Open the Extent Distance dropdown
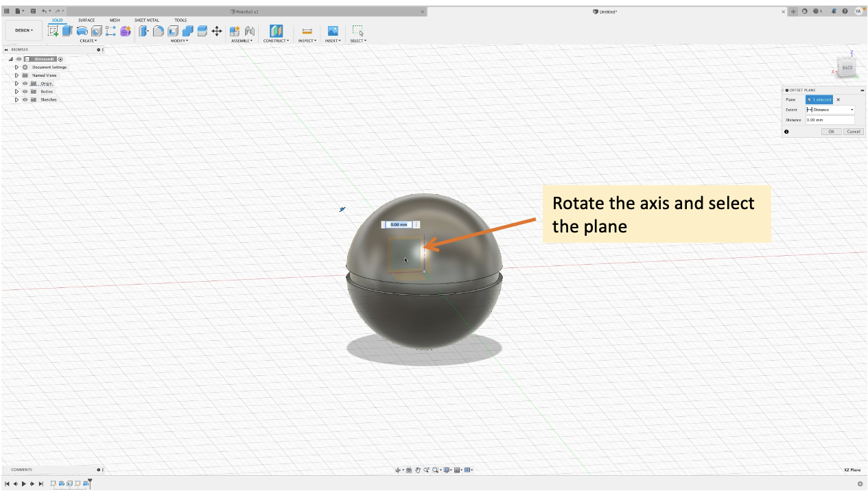Viewport: 868px width, 493px height. 830,110
